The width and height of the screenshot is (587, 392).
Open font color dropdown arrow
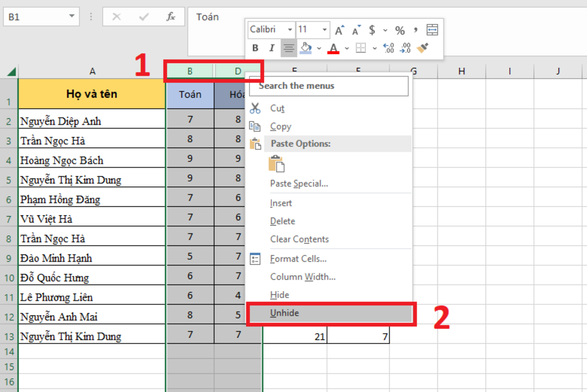[347, 48]
